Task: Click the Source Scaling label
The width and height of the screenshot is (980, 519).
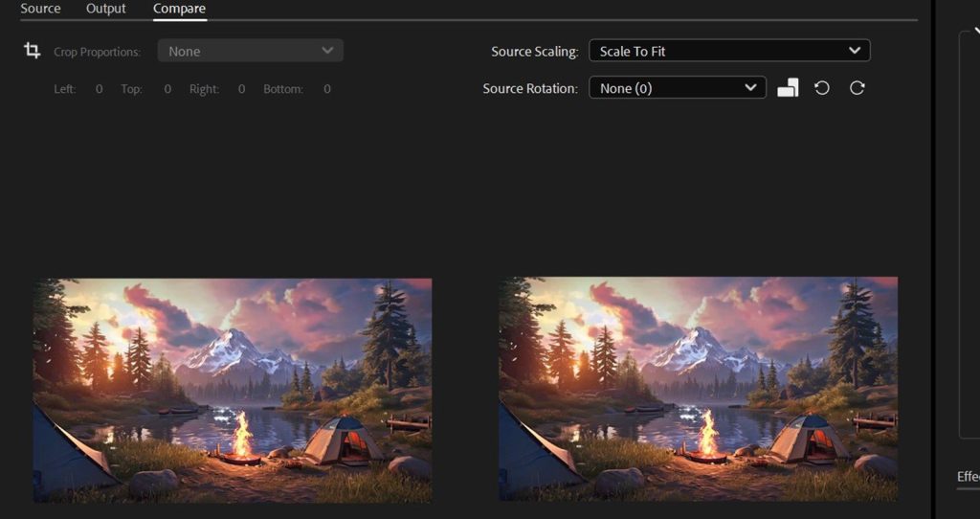Action: (534, 52)
